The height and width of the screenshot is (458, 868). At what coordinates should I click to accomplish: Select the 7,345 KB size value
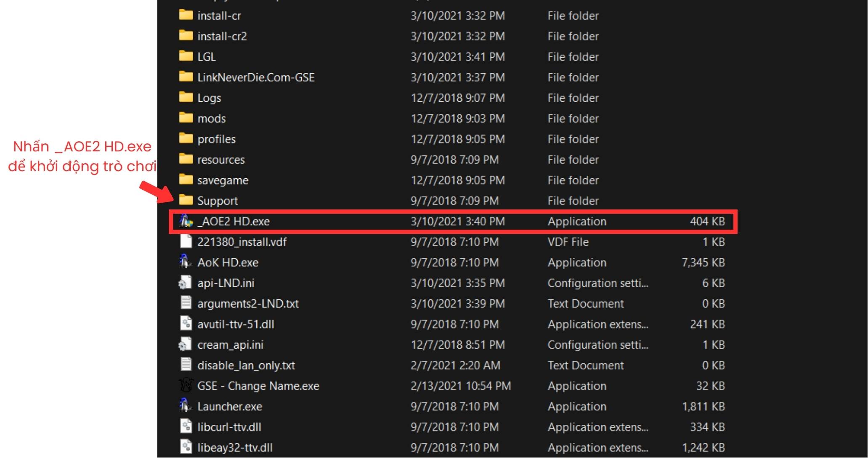click(x=703, y=262)
